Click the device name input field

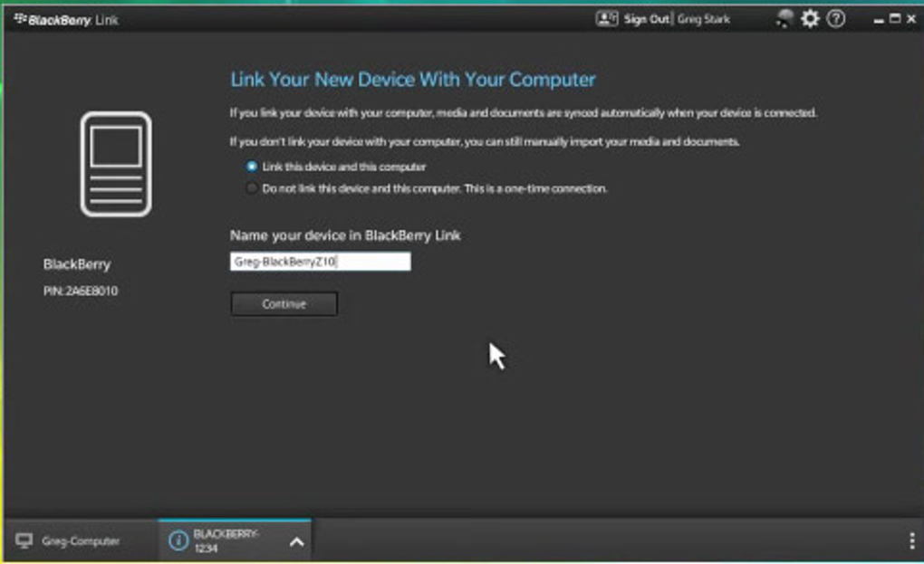pos(321,262)
